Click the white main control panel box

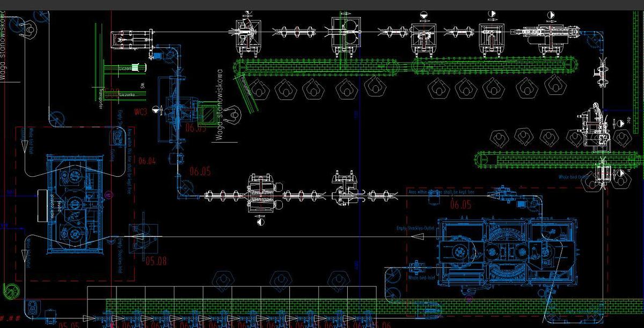coord(42,207)
